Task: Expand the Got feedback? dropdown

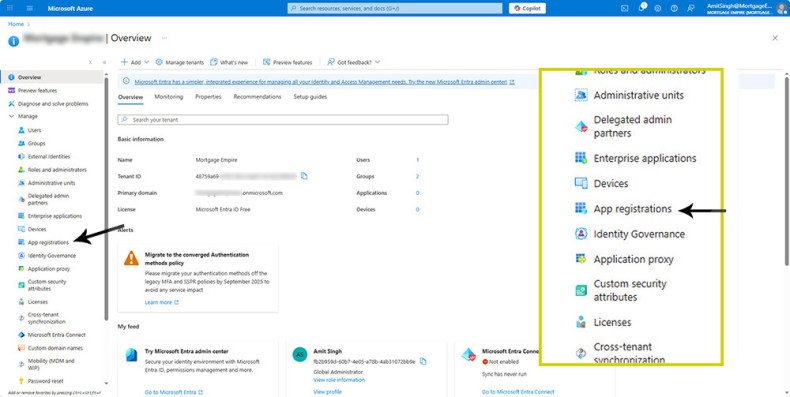Action: (x=353, y=62)
